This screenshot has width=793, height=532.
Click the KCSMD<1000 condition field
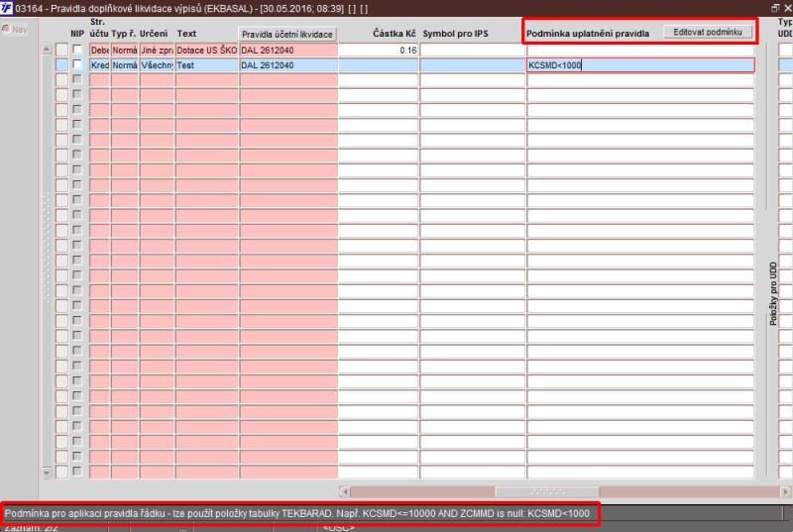[640, 64]
